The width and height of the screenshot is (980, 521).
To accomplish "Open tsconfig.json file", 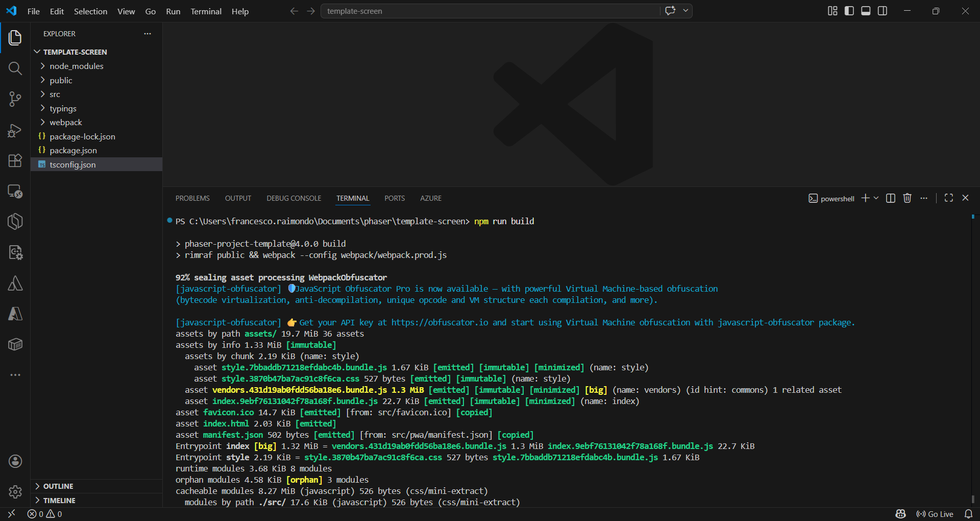I will pyautogui.click(x=96, y=164).
